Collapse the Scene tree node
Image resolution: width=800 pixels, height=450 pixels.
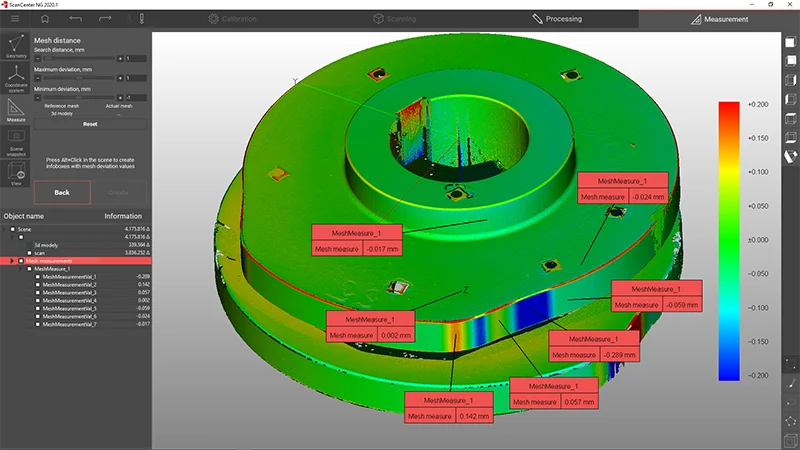(5, 230)
